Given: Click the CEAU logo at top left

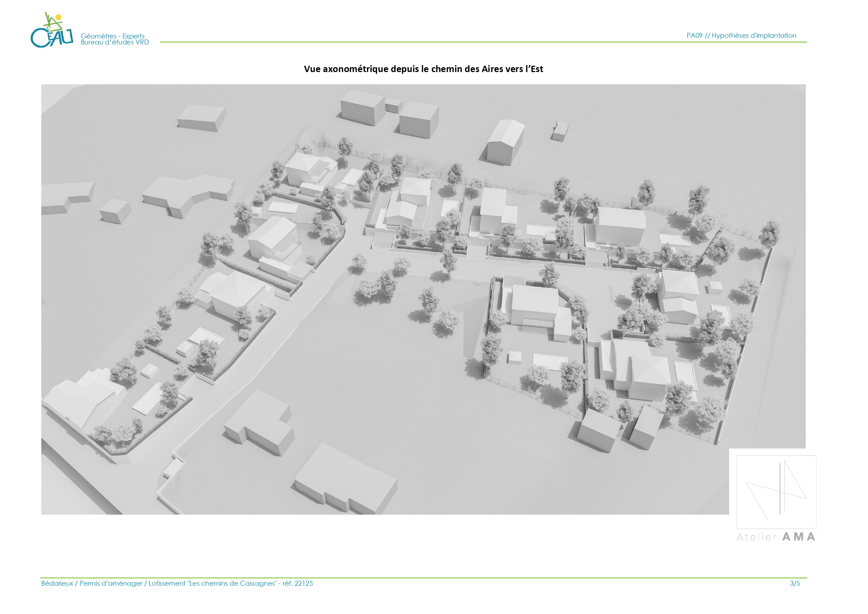Looking at the screenshot, I should tap(52, 30).
